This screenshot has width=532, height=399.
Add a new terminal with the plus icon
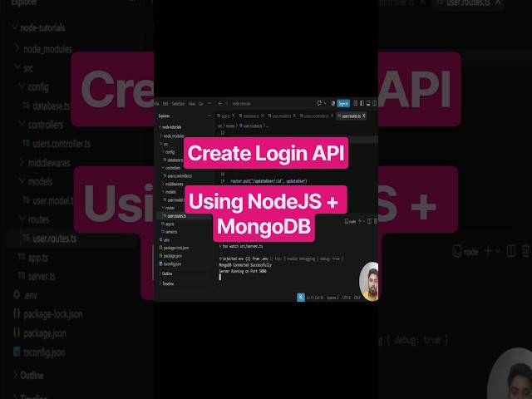360,221
